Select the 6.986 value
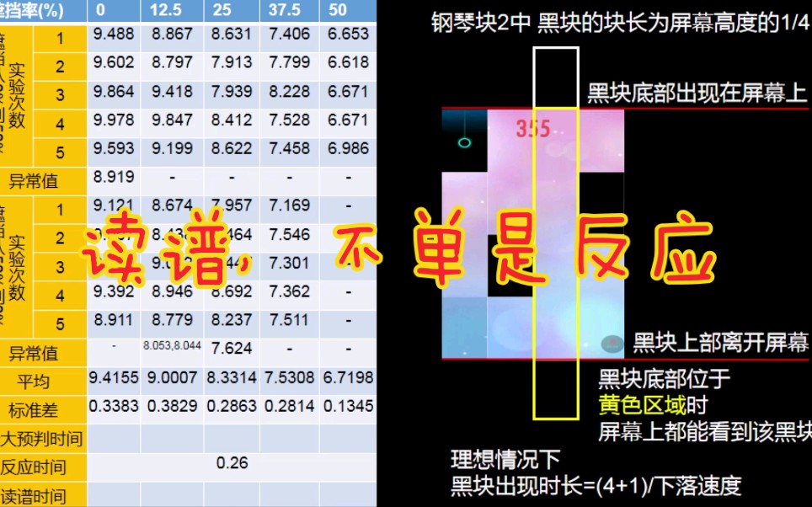 [x=348, y=148]
